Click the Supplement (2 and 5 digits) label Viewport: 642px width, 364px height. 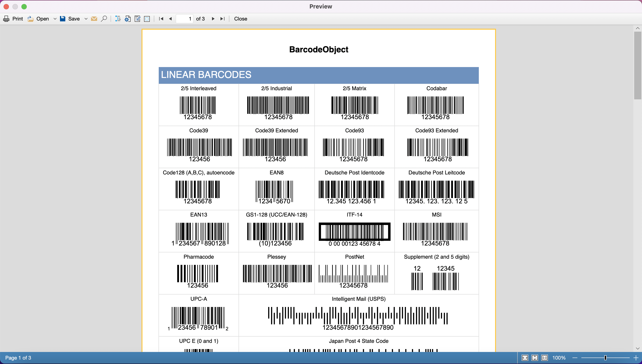[437, 257]
